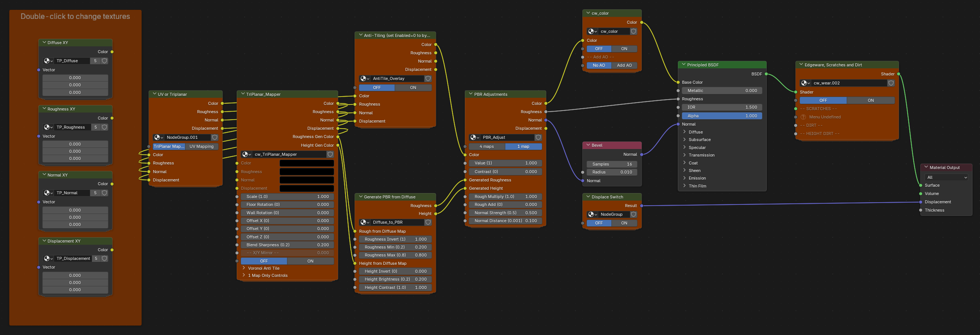Click Bevel Samples field
Viewport: 980px width, 335px height.
coord(612,164)
